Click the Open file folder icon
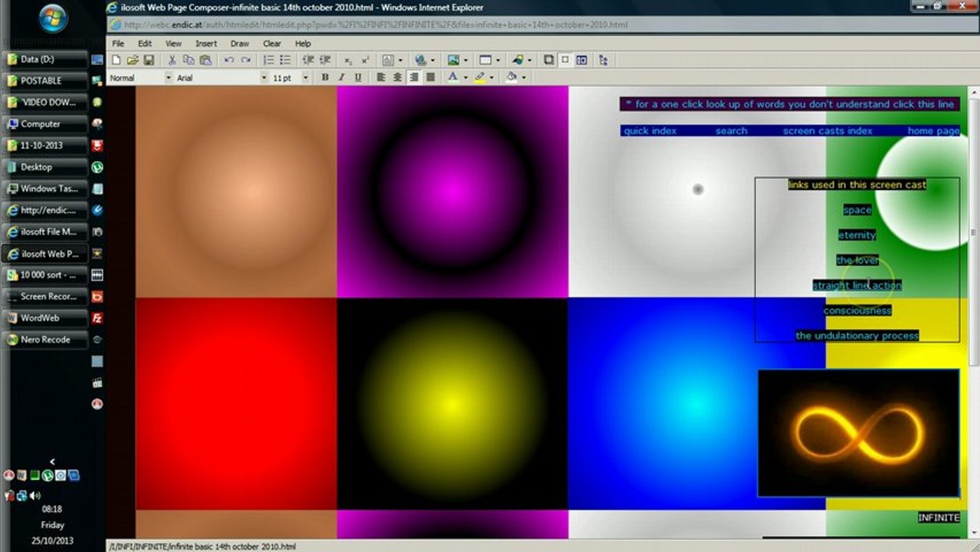Viewport: 980px width, 552px height. coord(133,60)
